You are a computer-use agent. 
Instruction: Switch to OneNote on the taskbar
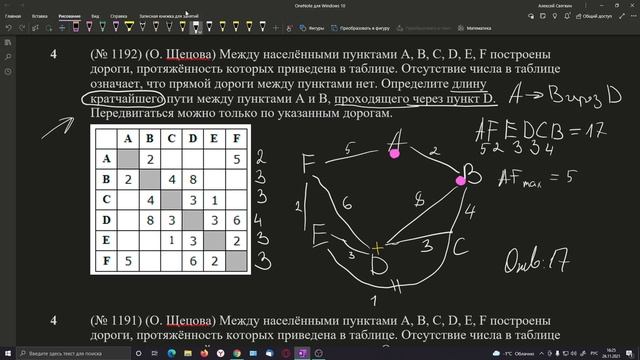tap(302, 353)
